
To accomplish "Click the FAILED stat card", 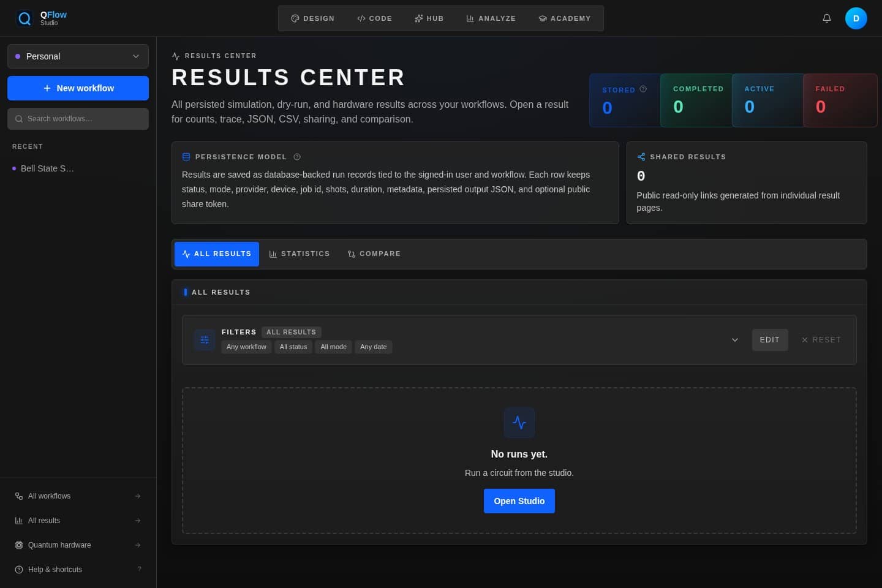I will (x=840, y=100).
